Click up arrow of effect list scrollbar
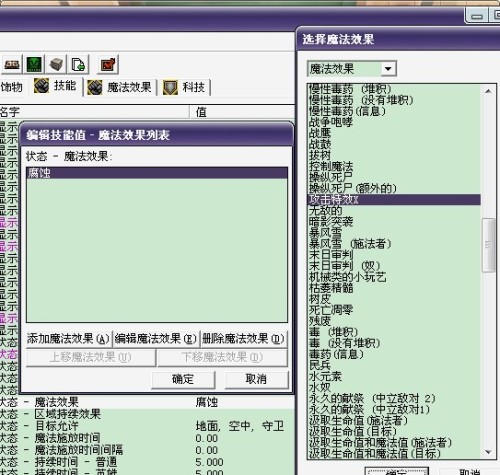This screenshot has width=500, height=475. [x=488, y=91]
